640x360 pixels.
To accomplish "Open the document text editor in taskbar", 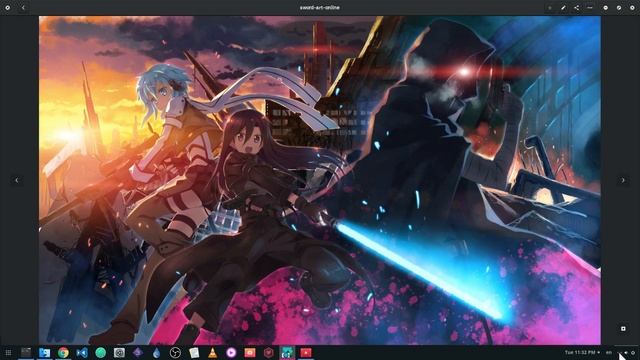I will pos(194,352).
